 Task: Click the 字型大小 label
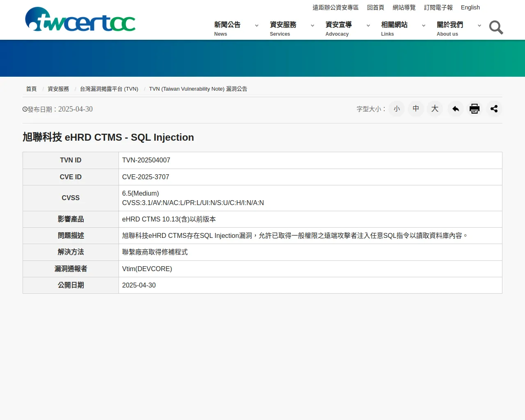371,109
